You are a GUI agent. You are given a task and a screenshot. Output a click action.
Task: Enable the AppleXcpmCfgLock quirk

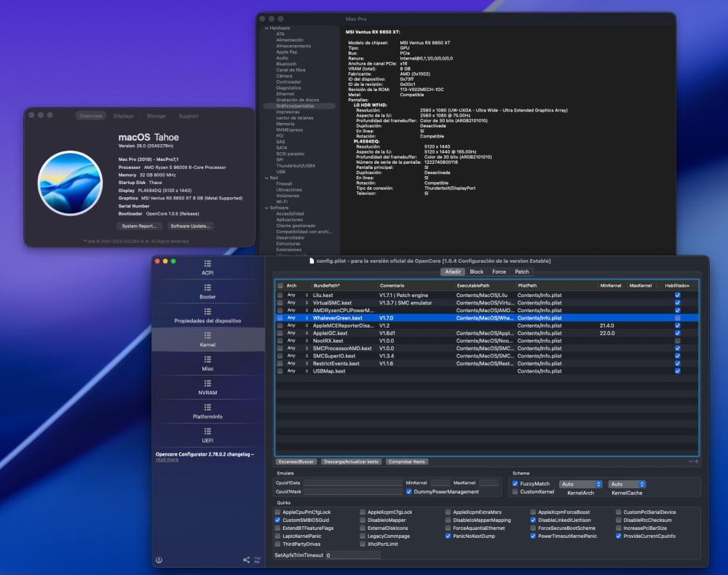tap(363, 512)
